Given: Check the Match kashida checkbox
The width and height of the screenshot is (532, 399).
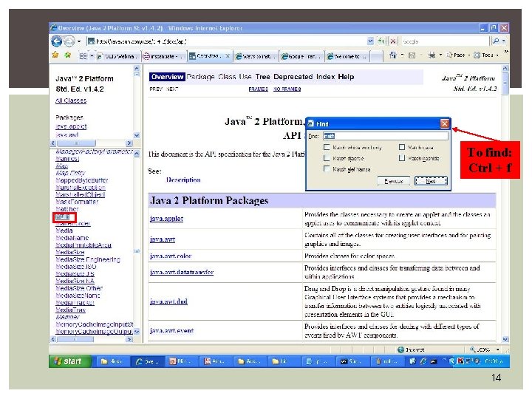Looking at the screenshot, I should coord(402,158).
